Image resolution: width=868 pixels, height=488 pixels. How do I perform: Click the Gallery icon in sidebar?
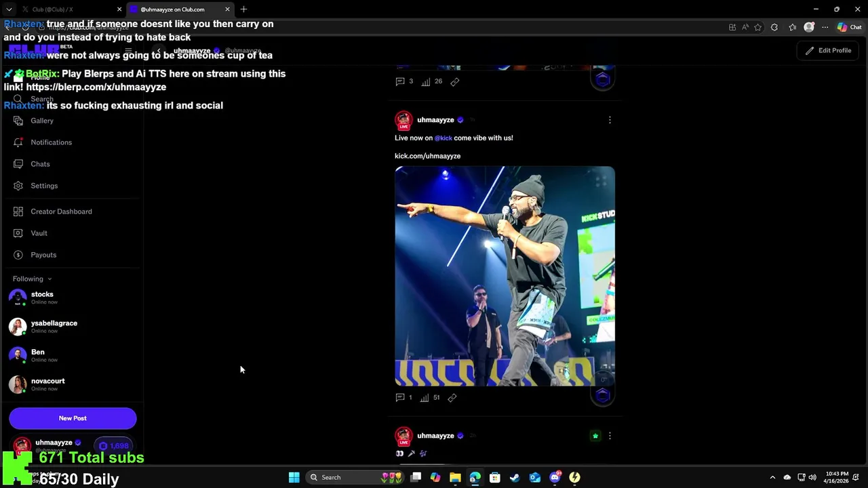point(18,121)
